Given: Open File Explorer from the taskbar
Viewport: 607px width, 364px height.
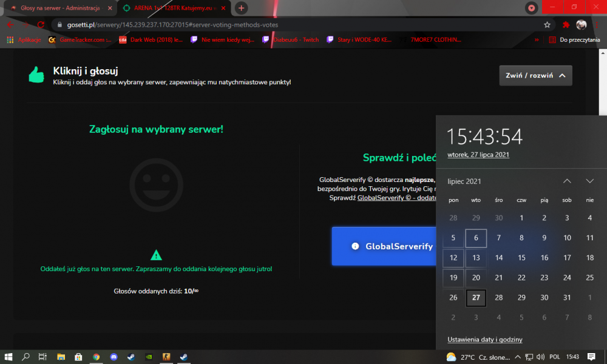Looking at the screenshot, I should tap(61, 357).
